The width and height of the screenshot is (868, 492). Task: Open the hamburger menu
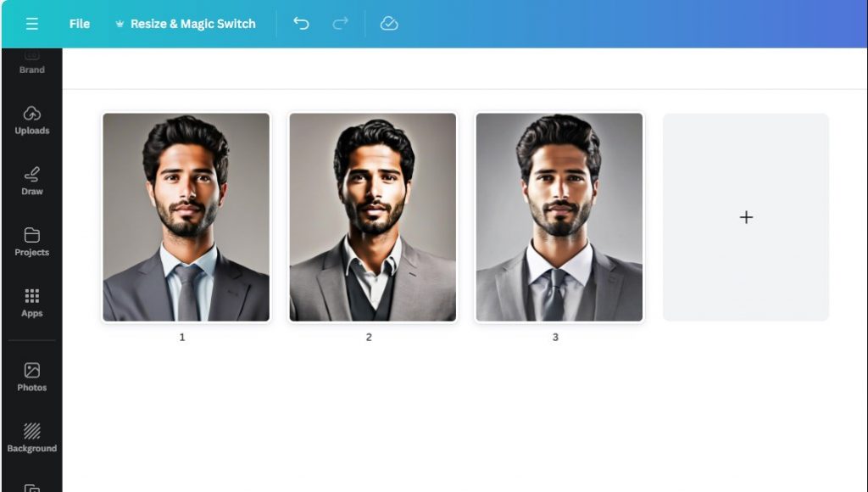pos(32,23)
